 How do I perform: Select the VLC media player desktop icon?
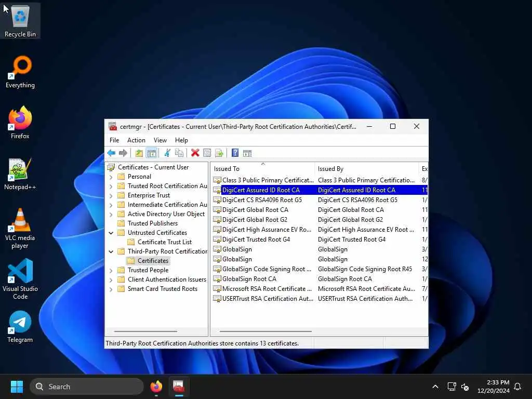coord(20,229)
